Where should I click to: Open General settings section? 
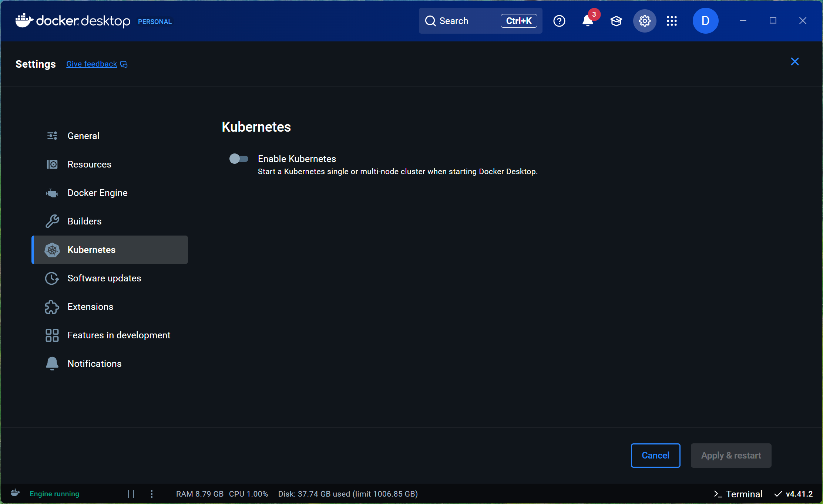[110, 136]
